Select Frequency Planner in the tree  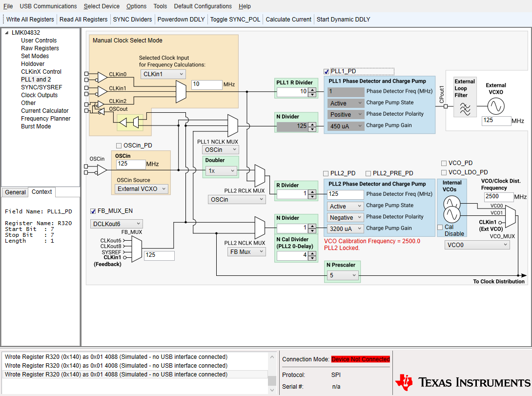click(x=46, y=119)
